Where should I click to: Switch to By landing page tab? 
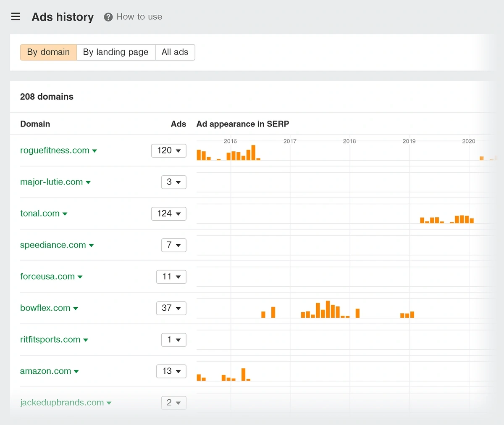(116, 52)
